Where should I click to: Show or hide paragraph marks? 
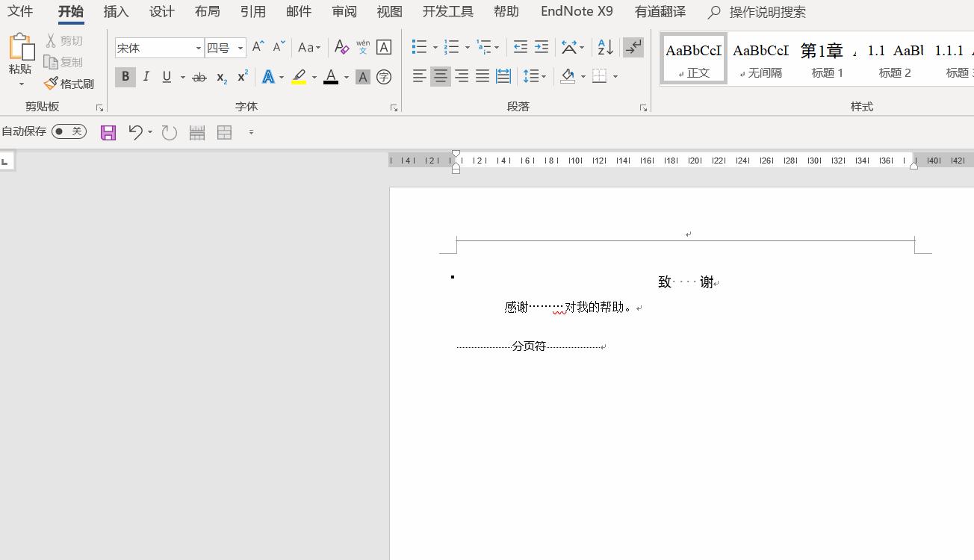point(633,46)
